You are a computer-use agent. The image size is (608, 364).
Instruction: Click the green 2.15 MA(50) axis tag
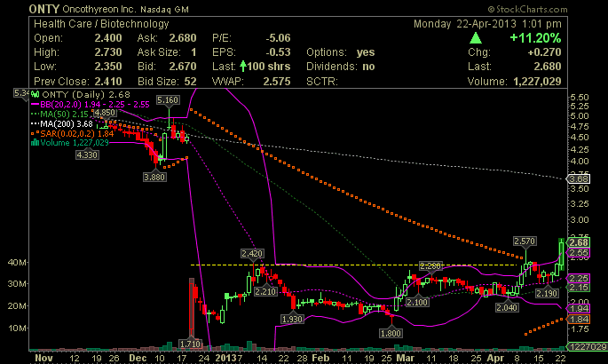click(578, 288)
